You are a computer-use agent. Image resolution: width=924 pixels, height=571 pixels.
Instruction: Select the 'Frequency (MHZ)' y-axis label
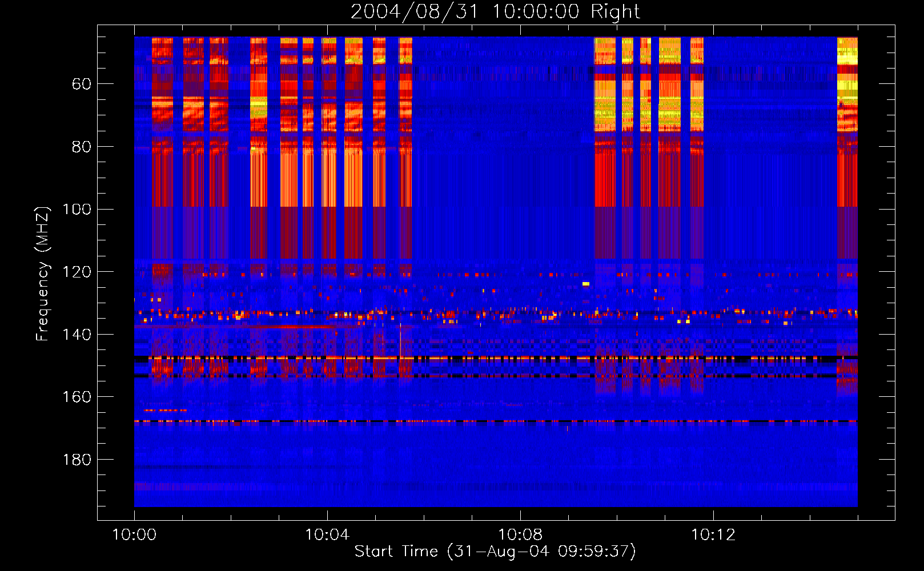click(x=43, y=274)
